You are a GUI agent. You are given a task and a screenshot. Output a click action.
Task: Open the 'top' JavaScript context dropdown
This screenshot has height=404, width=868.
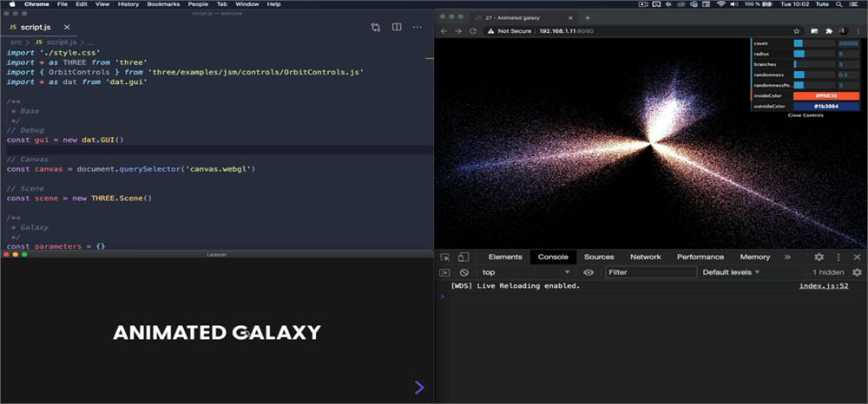[525, 272]
